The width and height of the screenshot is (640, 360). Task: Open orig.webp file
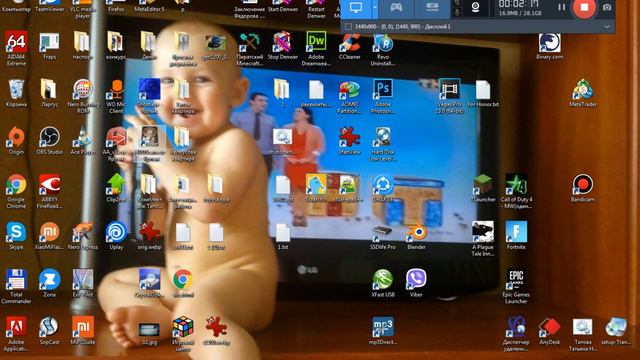(150, 236)
